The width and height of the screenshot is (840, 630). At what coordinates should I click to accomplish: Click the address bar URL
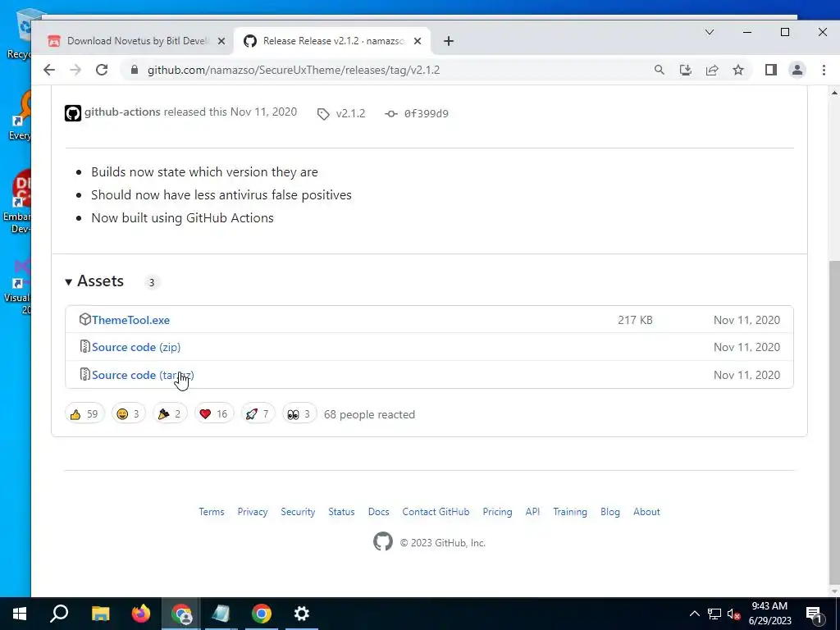(x=294, y=71)
